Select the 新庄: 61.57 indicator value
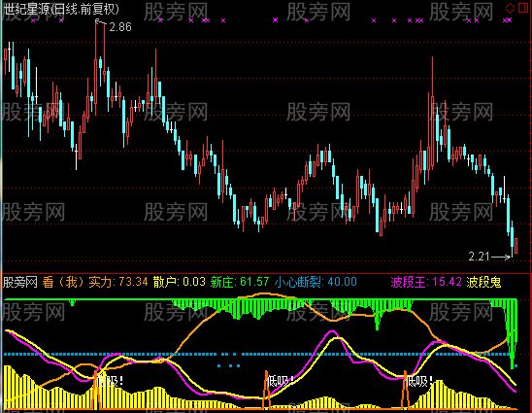532x413 pixels. 240,282
